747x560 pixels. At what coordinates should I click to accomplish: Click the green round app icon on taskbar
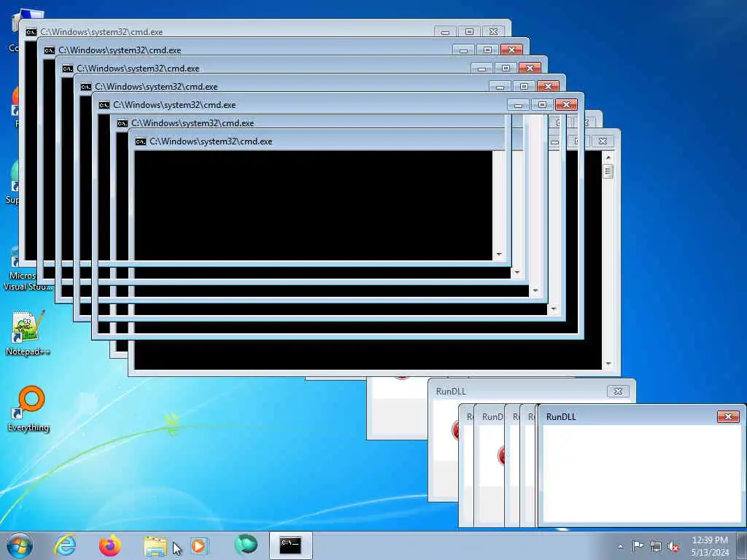coord(246,545)
